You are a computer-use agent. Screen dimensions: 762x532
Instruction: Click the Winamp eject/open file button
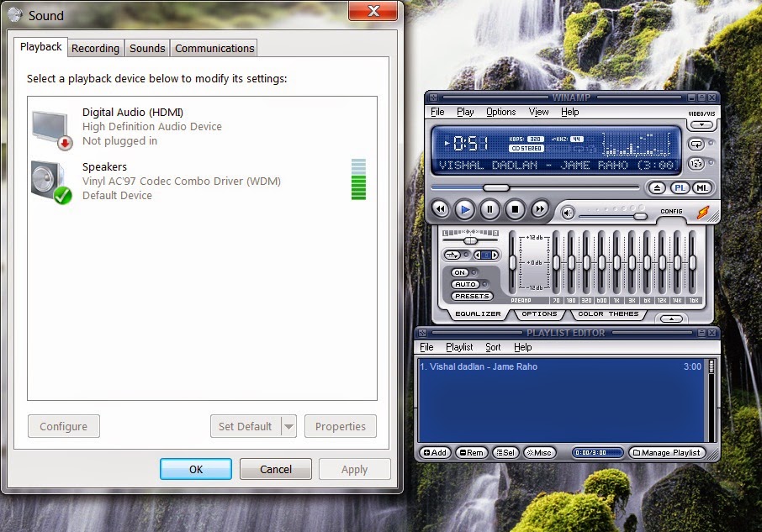pyautogui.click(x=657, y=188)
